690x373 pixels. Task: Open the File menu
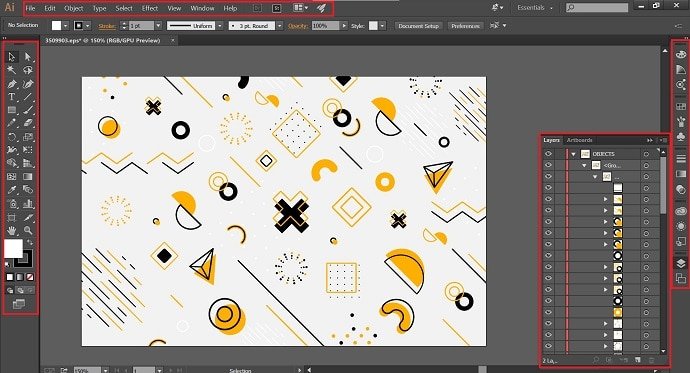[30, 8]
